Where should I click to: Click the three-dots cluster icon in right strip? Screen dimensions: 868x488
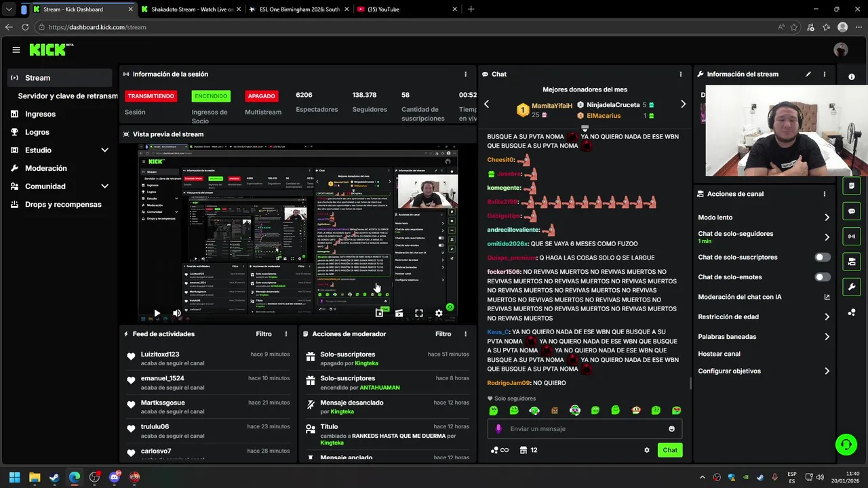[x=852, y=312]
